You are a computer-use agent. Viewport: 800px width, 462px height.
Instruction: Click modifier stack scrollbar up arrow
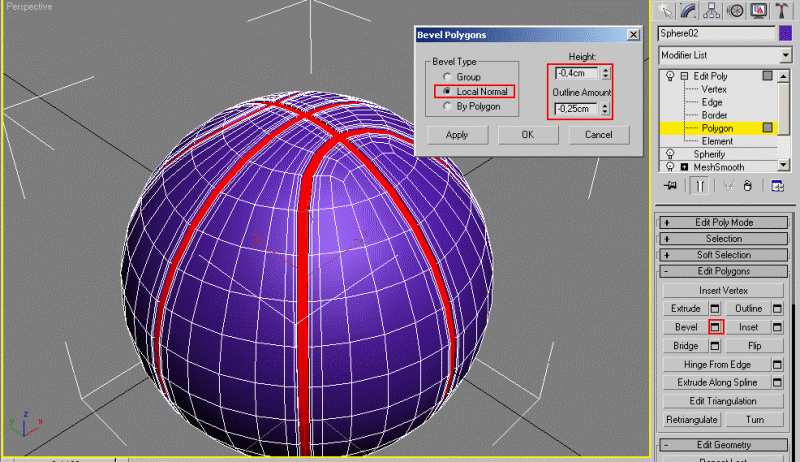[x=784, y=76]
